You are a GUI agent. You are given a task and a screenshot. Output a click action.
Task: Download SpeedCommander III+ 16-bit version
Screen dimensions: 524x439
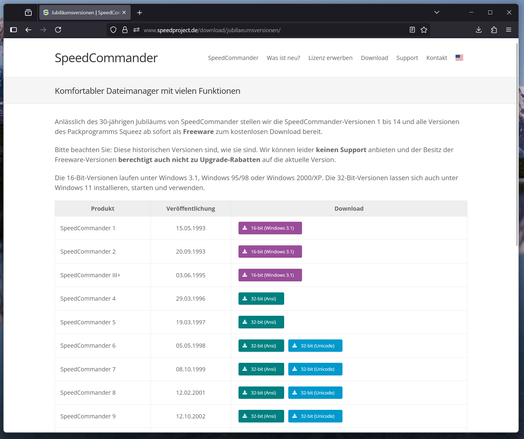(x=270, y=275)
